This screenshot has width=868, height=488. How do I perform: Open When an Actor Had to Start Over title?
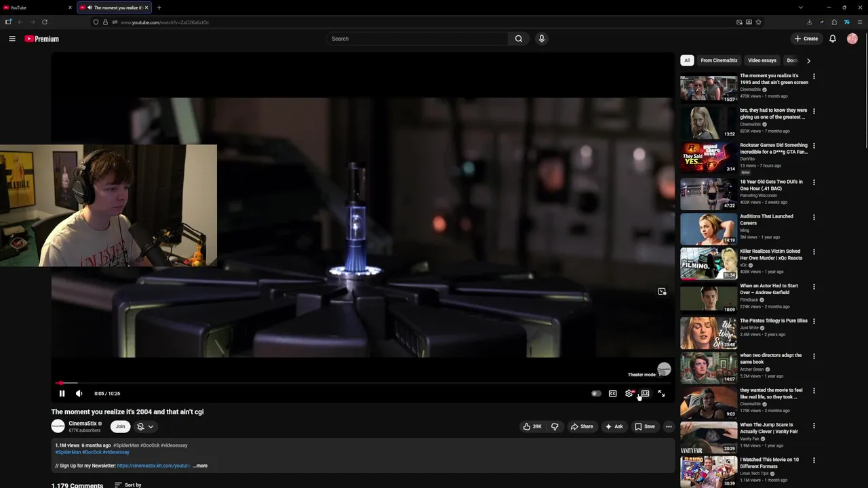(x=769, y=289)
